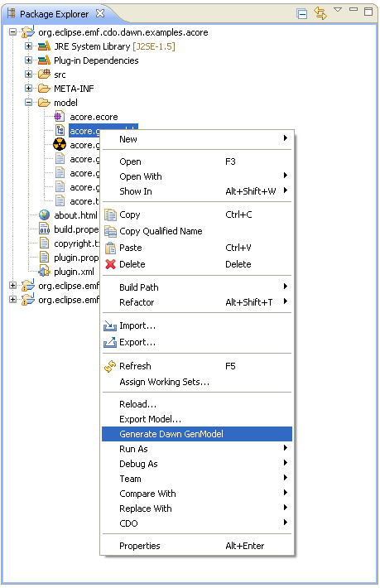Expand the JRE System Library node
This screenshot has width=380, height=588.
[28, 46]
